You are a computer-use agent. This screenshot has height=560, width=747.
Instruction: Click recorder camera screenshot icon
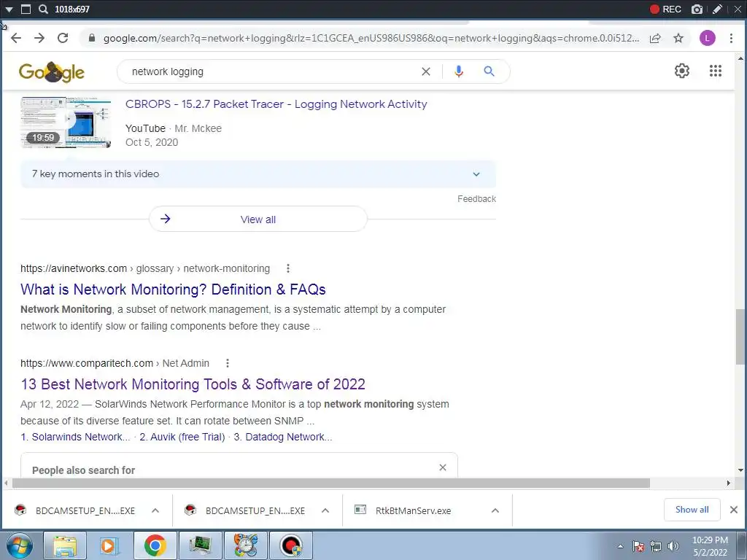coord(697,9)
